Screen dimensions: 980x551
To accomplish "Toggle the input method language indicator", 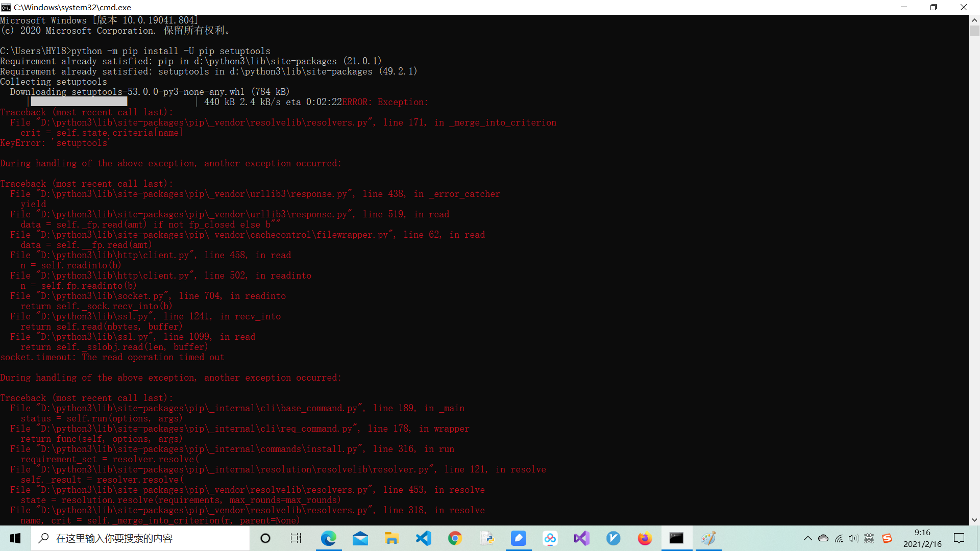I will (x=869, y=538).
